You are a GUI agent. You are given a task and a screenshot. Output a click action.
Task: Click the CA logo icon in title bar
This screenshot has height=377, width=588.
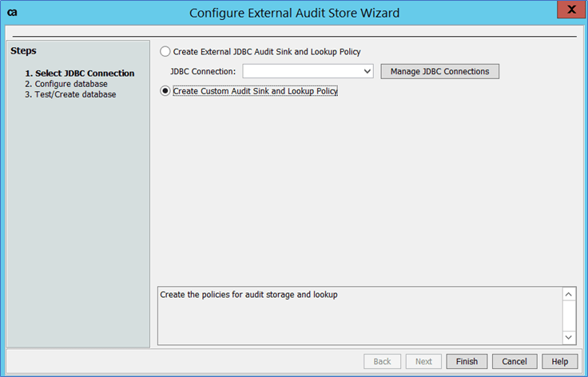coord(12,13)
